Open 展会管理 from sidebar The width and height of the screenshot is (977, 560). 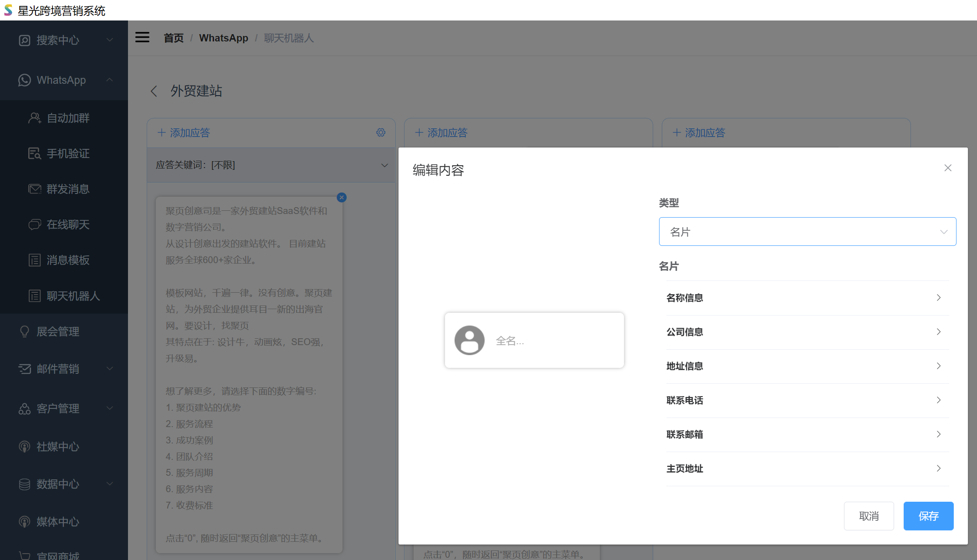click(x=58, y=331)
